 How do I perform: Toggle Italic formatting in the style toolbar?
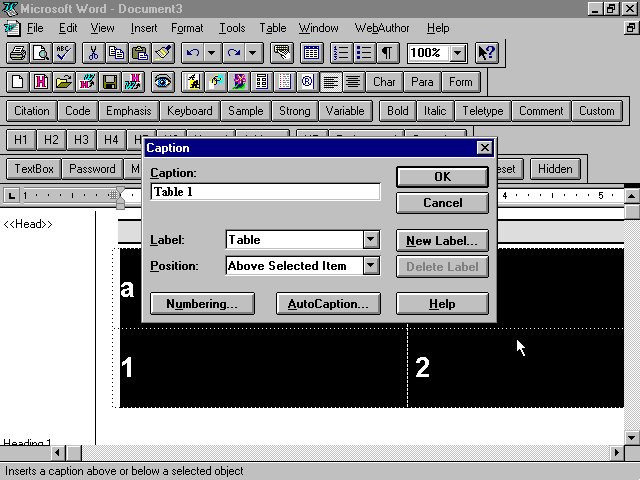click(x=435, y=111)
